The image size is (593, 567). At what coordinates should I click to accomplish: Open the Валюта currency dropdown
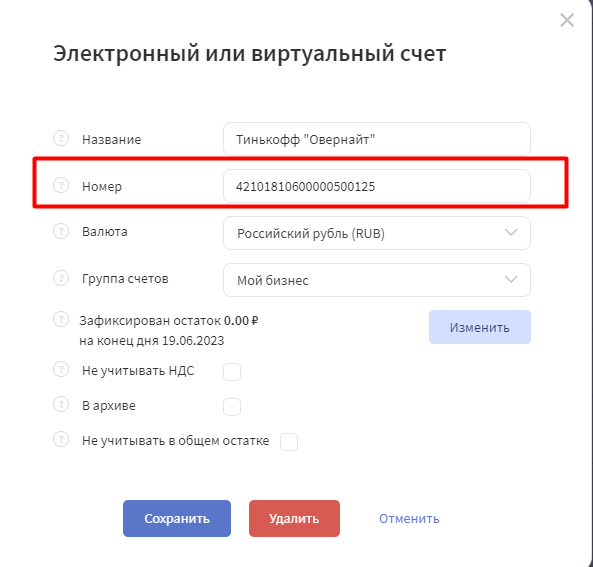377,233
